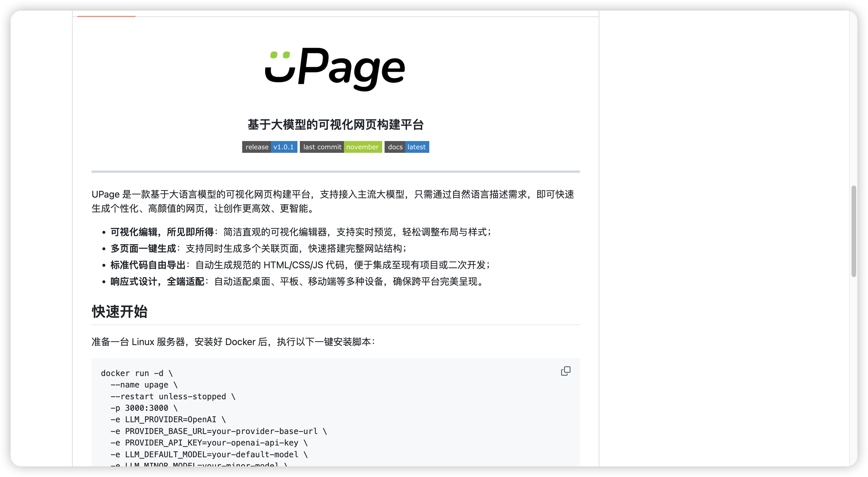Open the last commit november badge

[341, 147]
